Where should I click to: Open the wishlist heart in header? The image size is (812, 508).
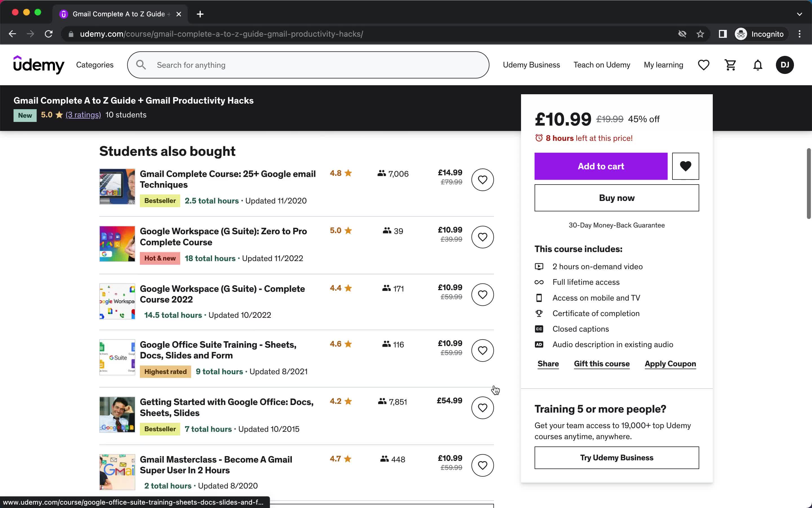point(703,65)
